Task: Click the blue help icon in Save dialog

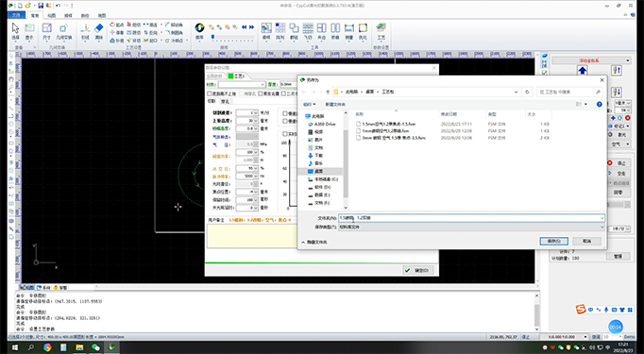Action: 600,104
